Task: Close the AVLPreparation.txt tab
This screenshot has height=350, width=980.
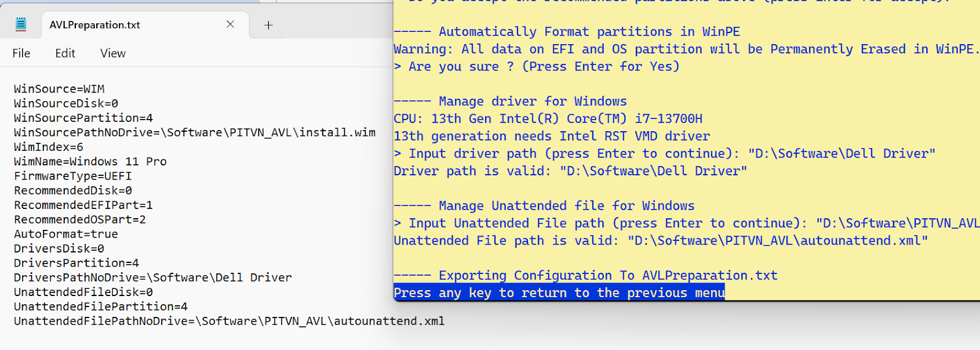Action: click(x=230, y=25)
